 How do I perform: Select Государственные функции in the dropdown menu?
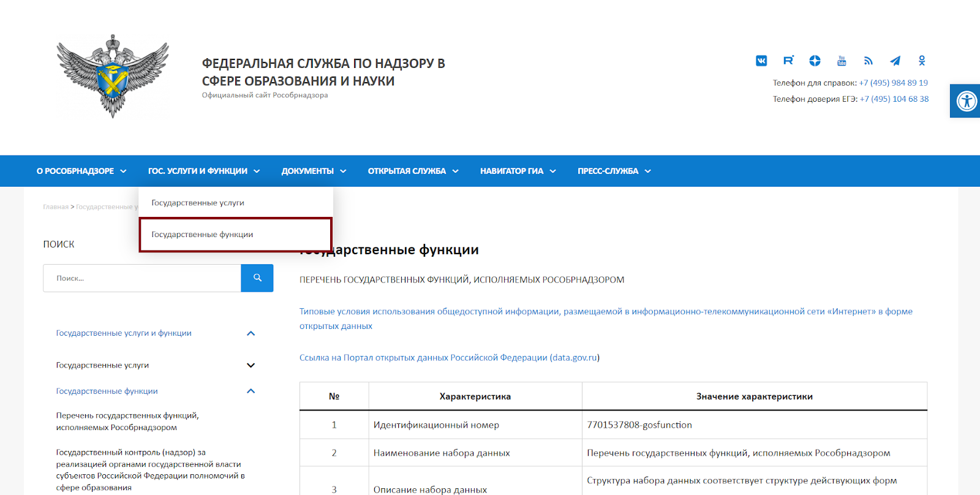tap(236, 235)
